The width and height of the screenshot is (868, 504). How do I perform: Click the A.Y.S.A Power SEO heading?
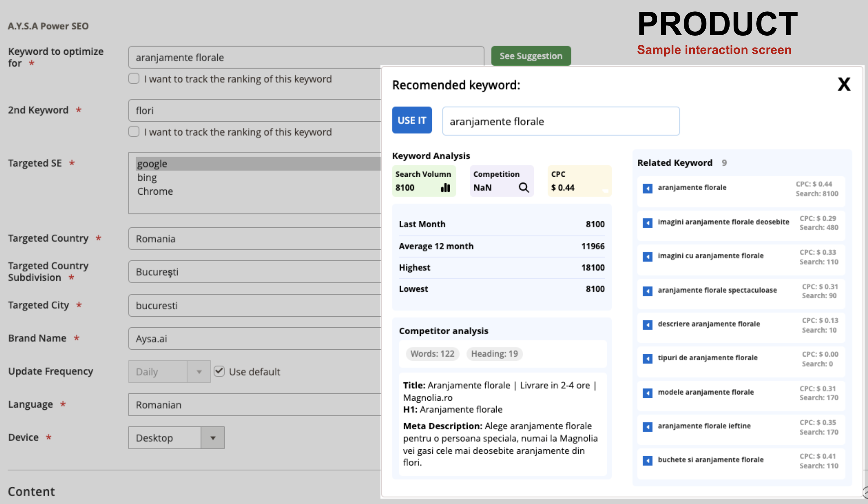point(48,26)
